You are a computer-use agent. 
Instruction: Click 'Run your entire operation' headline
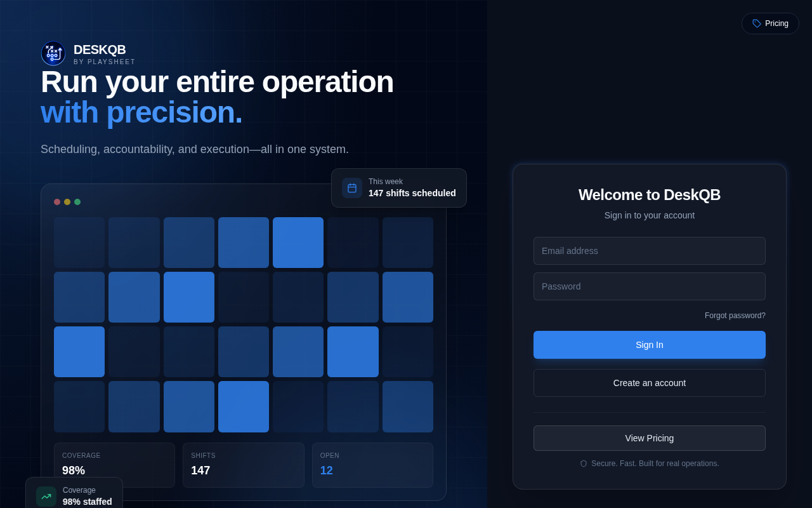217,82
